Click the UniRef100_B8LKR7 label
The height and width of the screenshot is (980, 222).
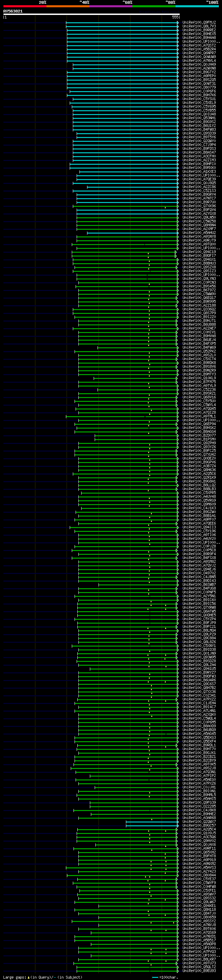point(199,959)
